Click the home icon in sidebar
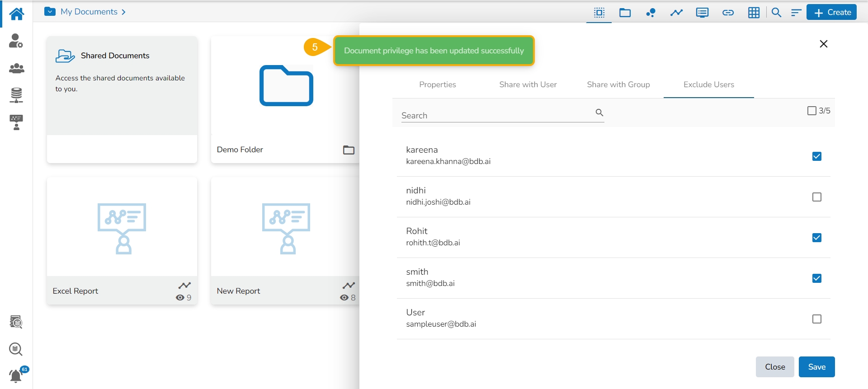Image resolution: width=868 pixels, height=389 pixels. click(x=16, y=14)
